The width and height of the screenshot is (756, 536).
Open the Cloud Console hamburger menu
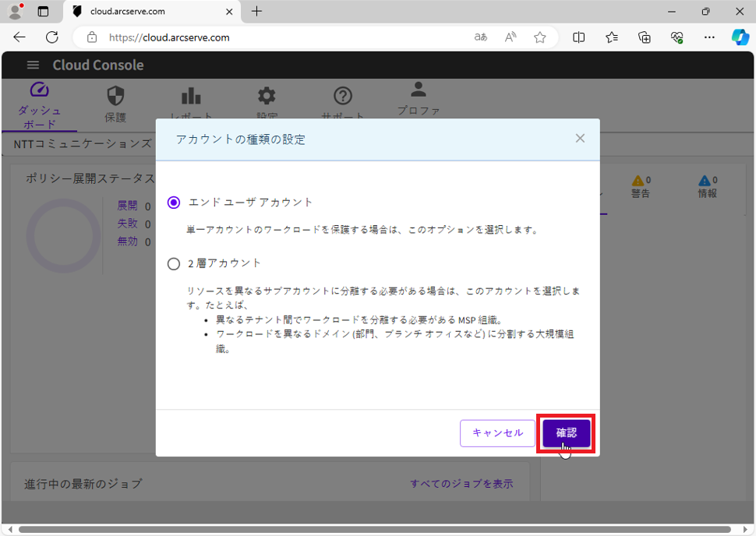tap(33, 65)
